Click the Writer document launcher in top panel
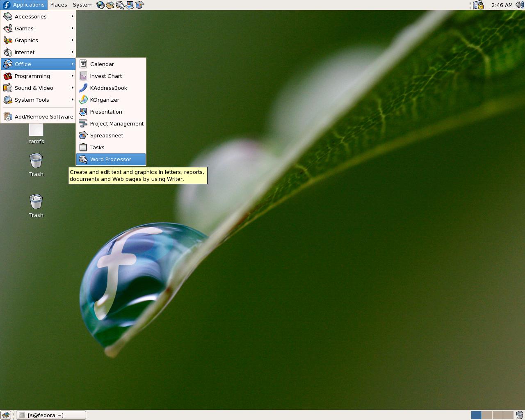Screen dimensions: 525x420 tap(120, 5)
